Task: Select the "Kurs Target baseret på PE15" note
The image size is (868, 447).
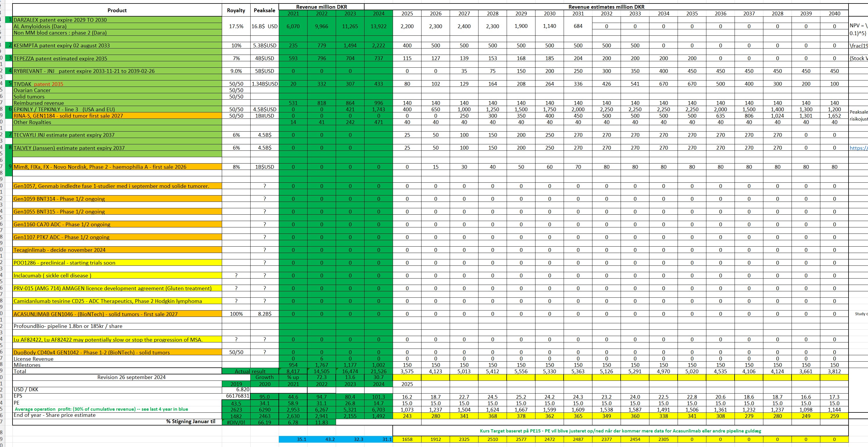Action: [x=620, y=431]
